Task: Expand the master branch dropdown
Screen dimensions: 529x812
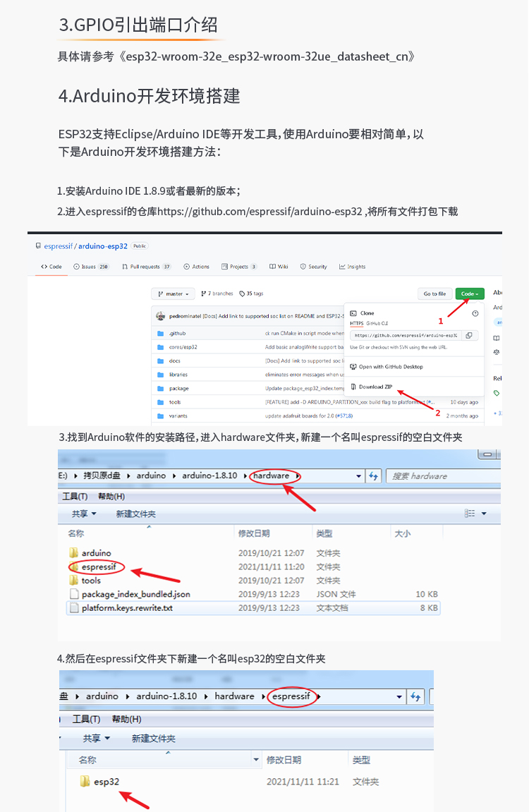Action: [x=173, y=293]
